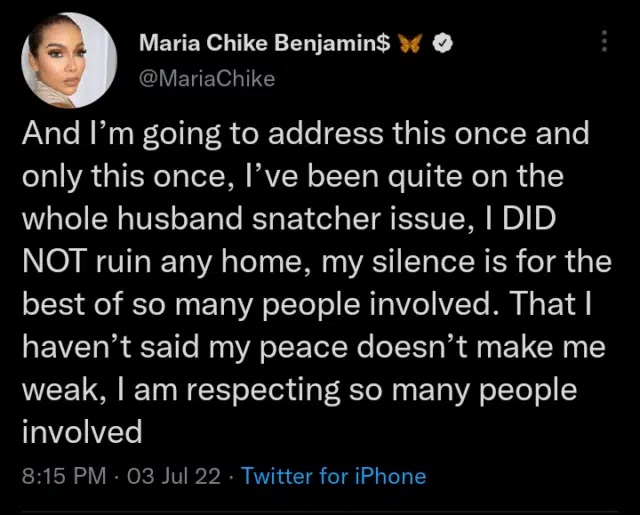
Task: Open the @MariaChike handle
Action: [x=205, y=78]
